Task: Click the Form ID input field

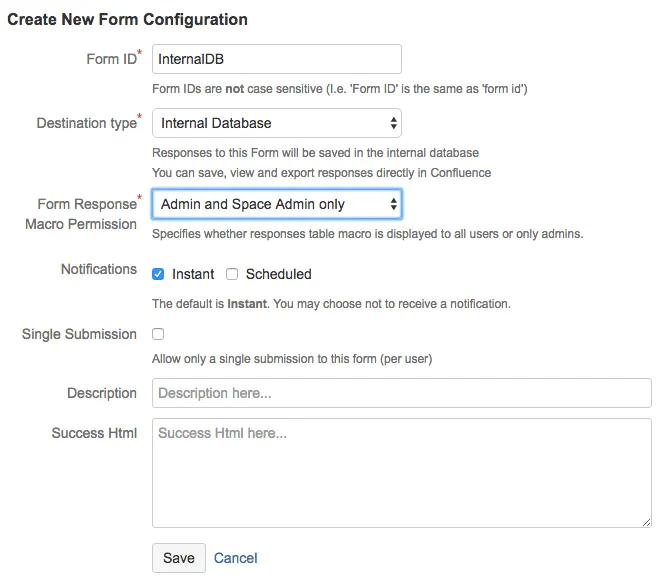Action: click(x=277, y=59)
